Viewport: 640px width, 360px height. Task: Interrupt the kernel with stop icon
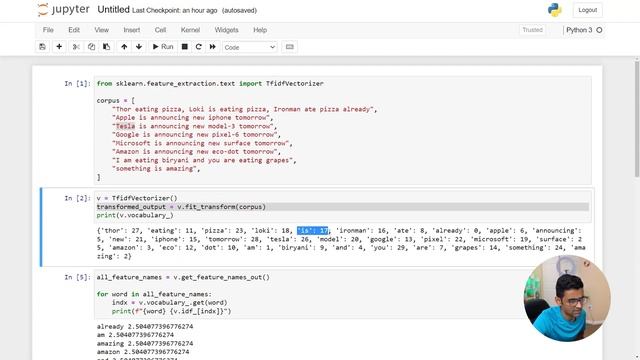point(184,47)
